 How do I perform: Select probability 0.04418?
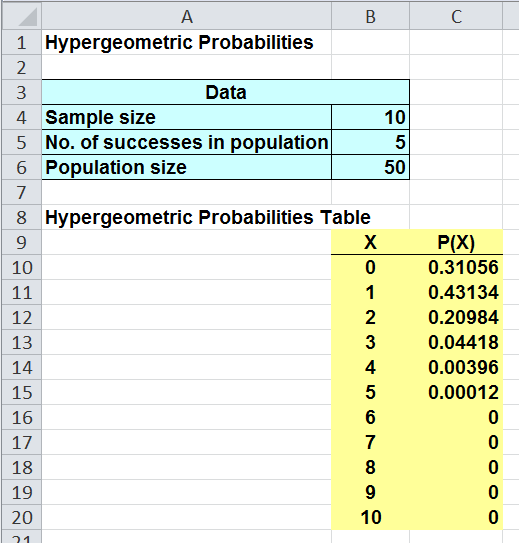coord(456,342)
